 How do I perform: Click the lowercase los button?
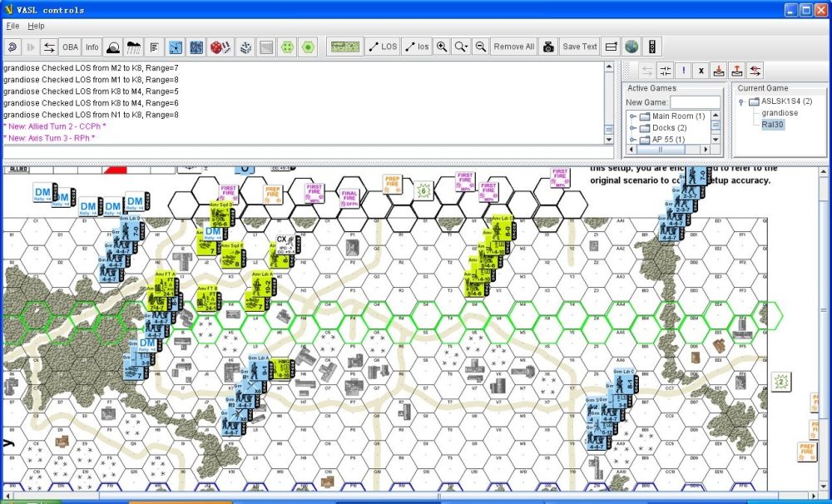tap(417, 47)
